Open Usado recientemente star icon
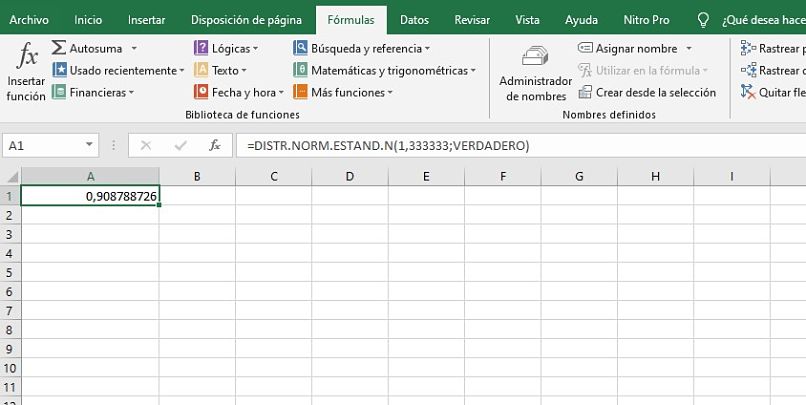 (x=60, y=70)
